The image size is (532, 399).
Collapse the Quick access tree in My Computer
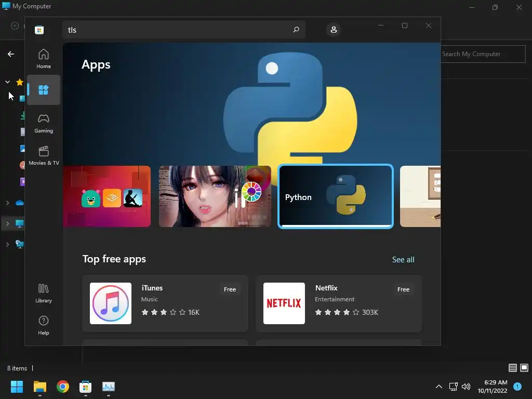pyautogui.click(x=7, y=82)
